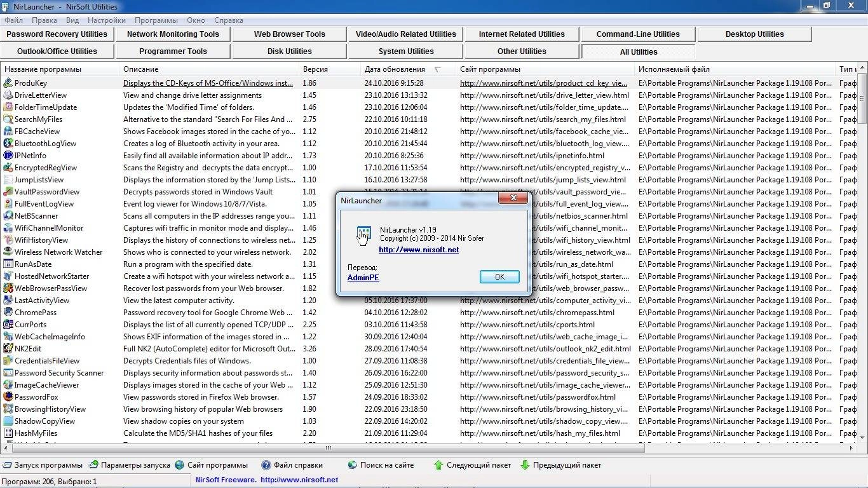Open the 'Настройки' menu
The width and height of the screenshot is (868, 488).
(106, 20)
